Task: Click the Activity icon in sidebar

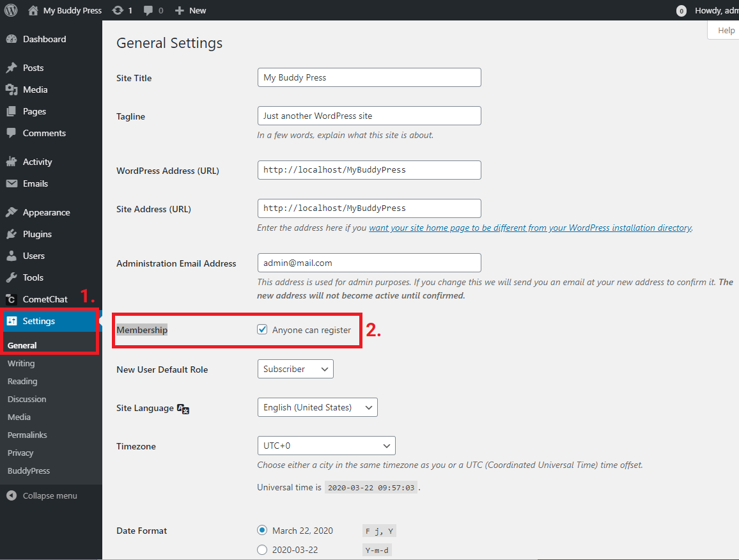Action: click(12, 162)
